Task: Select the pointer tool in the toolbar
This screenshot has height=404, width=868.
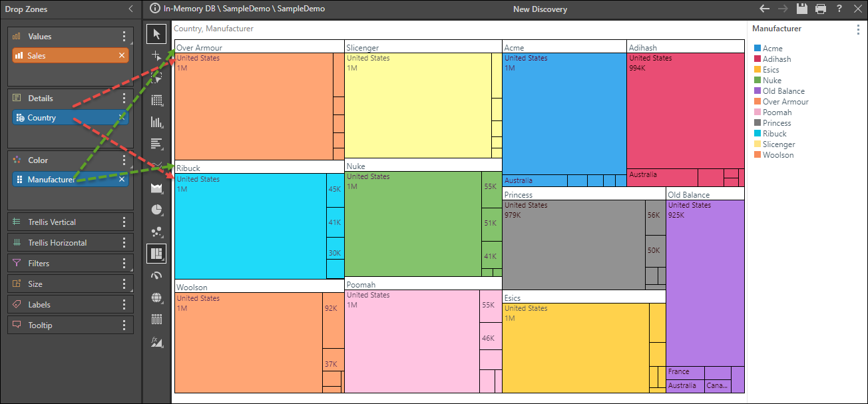Action: 157,33
